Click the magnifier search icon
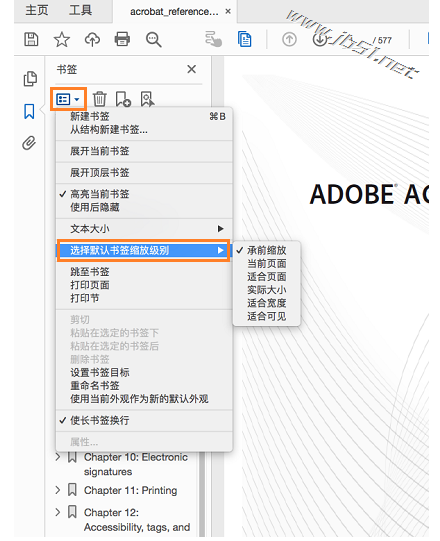The height and width of the screenshot is (541, 440). click(153, 39)
